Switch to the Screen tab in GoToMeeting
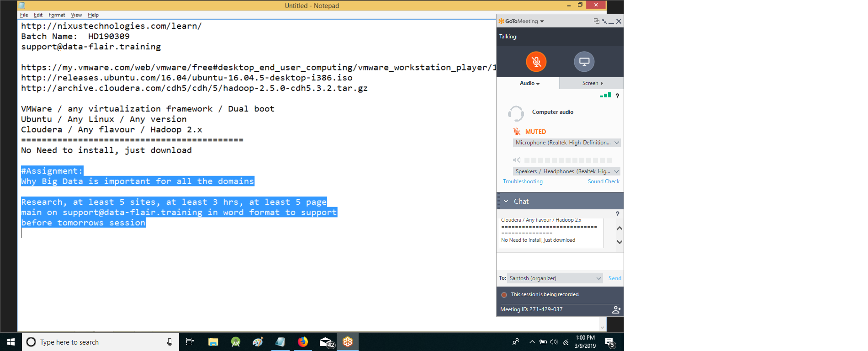 tap(592, 83)
